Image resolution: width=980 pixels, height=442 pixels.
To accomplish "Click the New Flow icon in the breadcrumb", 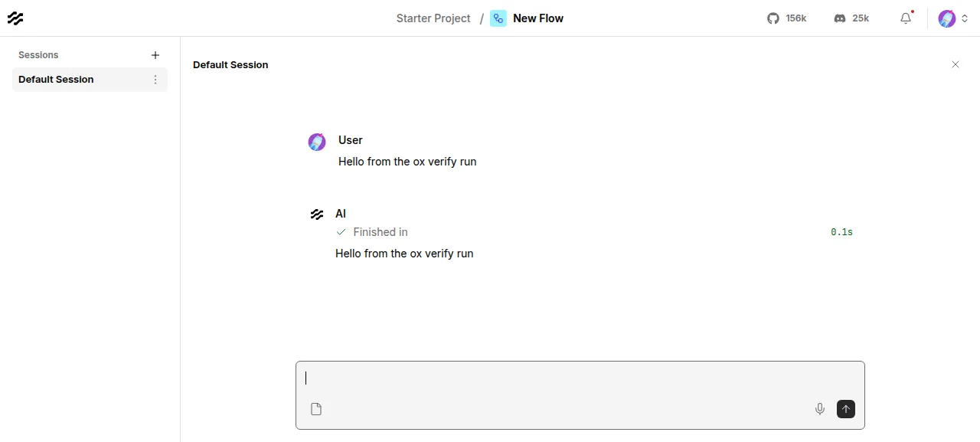I will pyautogui.click(x=498, y=18).
